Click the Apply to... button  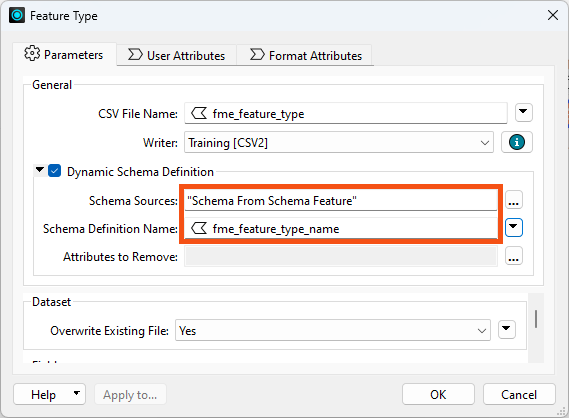click(x=130, y=394)
